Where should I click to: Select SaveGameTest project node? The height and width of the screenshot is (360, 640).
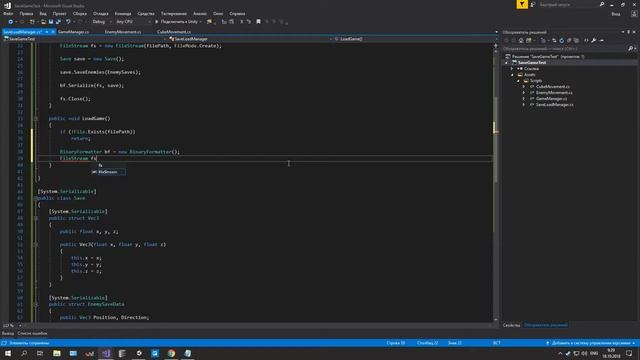(532, 63)
